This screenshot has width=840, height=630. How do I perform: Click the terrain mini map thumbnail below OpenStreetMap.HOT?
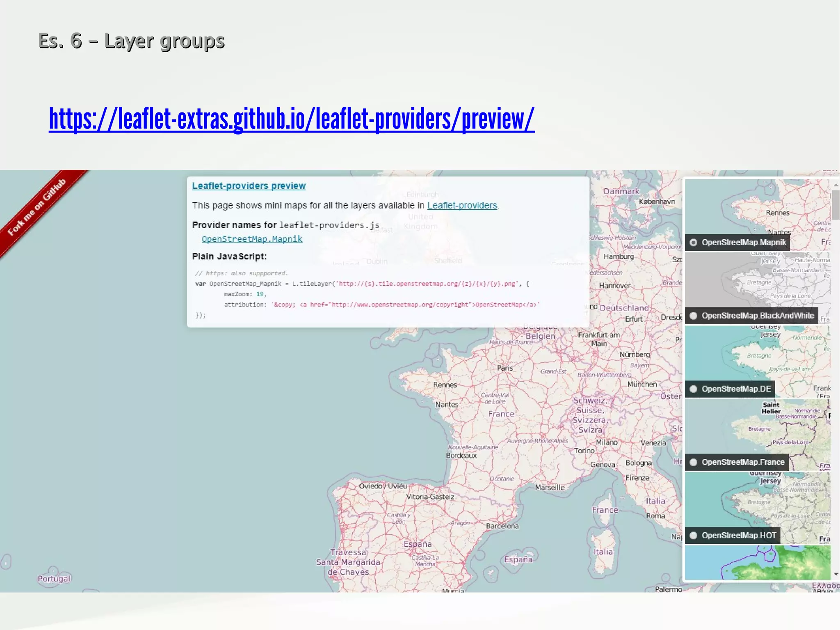coord(758,562)
